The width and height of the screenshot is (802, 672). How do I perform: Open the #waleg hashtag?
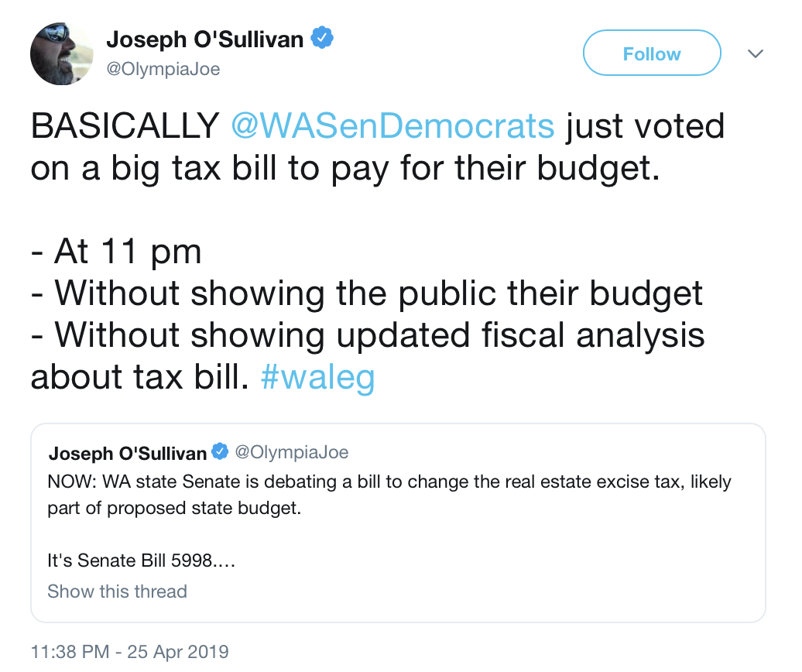(x=317, y=378)
